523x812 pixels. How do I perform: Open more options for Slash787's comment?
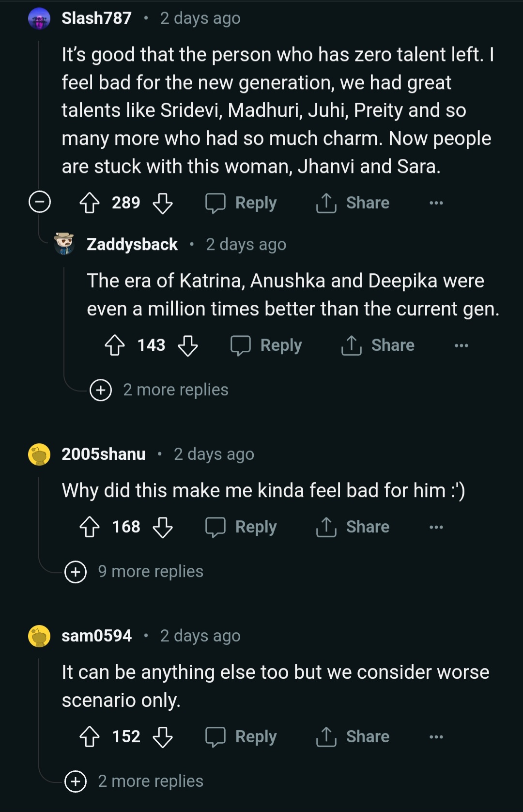[x=436, y=203]
